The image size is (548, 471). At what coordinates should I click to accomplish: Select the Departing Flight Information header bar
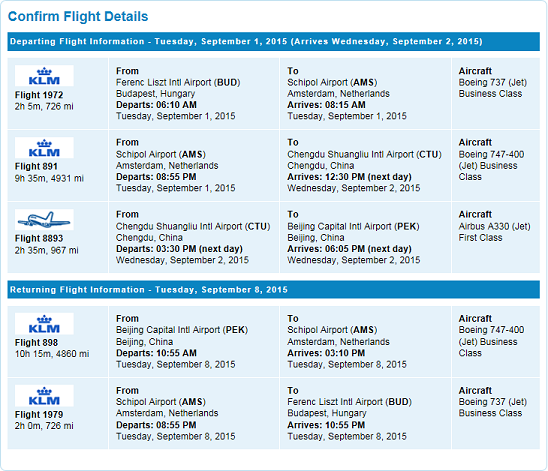click(274, 42)
